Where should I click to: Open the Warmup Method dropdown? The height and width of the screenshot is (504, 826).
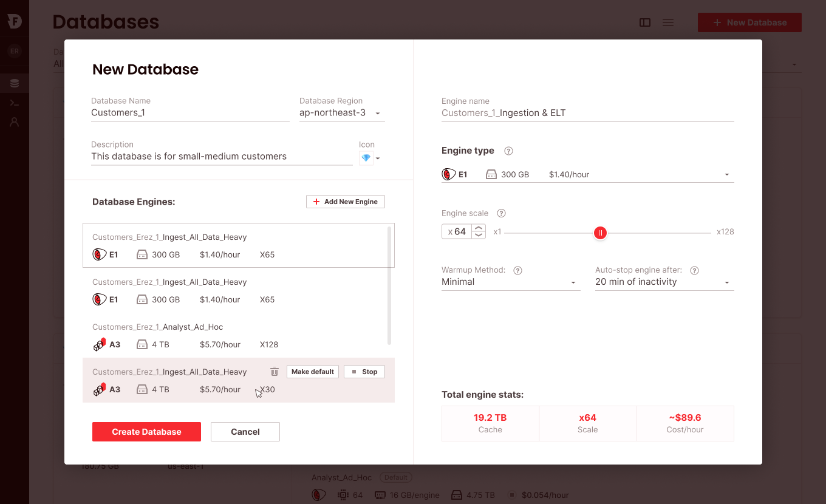pyautogui.click(x=510, y=282)
